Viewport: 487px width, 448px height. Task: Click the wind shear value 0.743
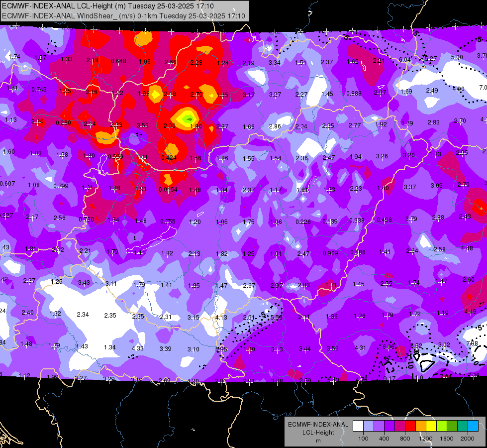pyautogui.click(x=39, y=90)
